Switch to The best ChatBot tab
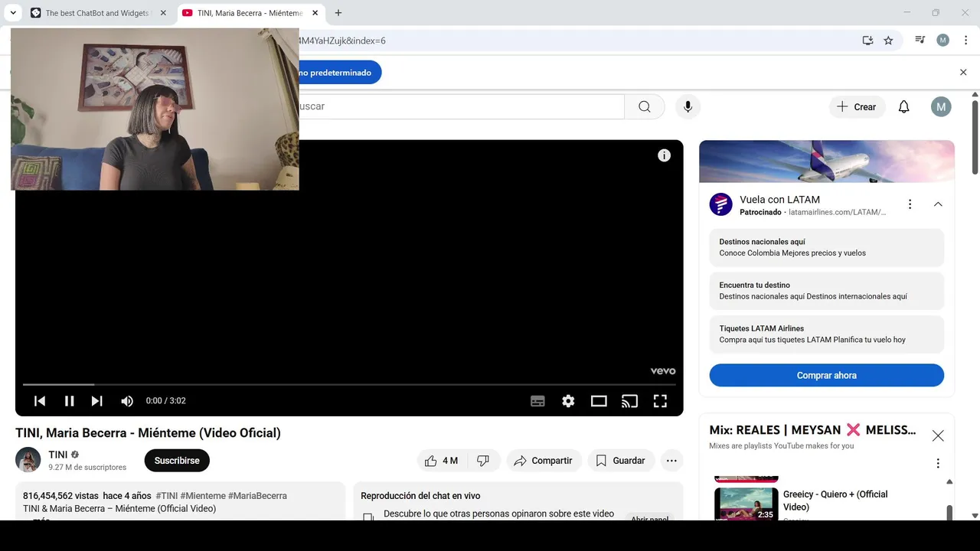 click(x=98, y=13)
